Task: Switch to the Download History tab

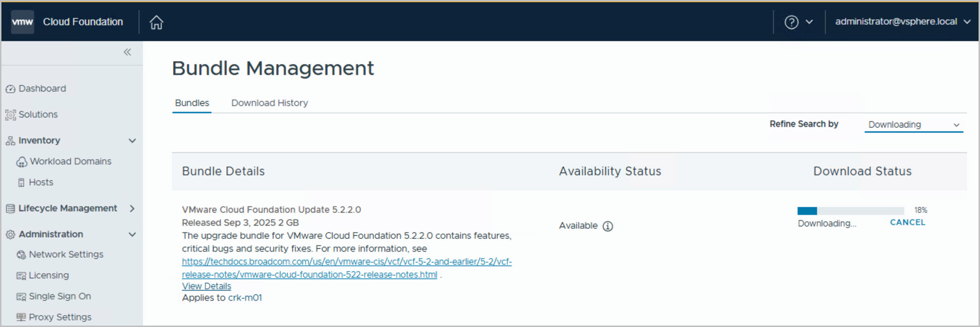Action: coord(270,103)
